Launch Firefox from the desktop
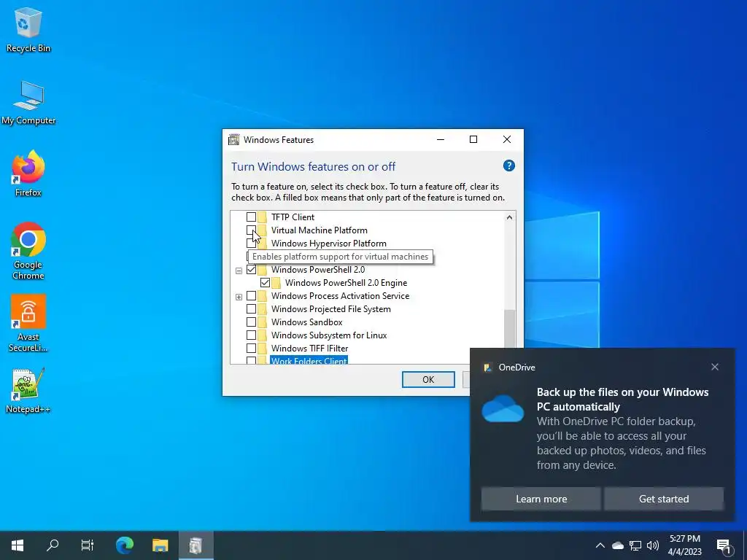 28,174
